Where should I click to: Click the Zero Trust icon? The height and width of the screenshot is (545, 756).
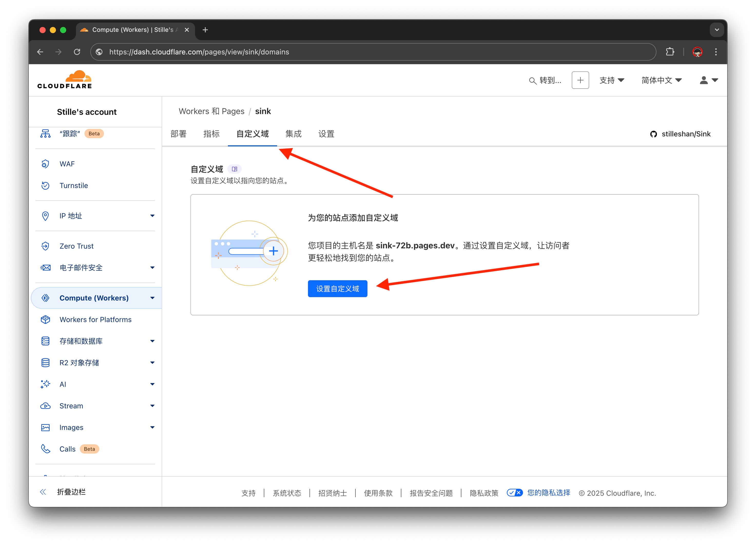point(45,246)
